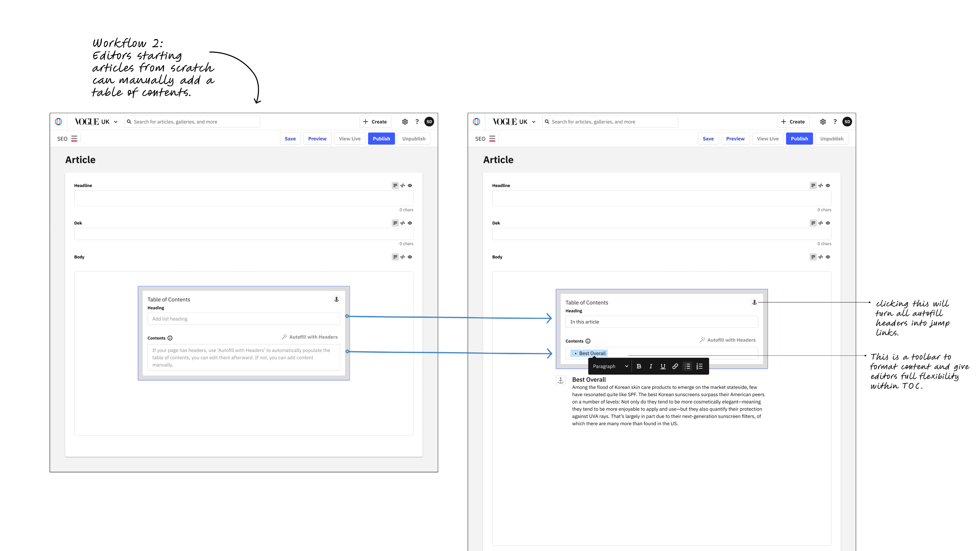The width and height of the screenshot is (980, 551).
Task: Click Autofill with Headers in right window
Action: 728,340
